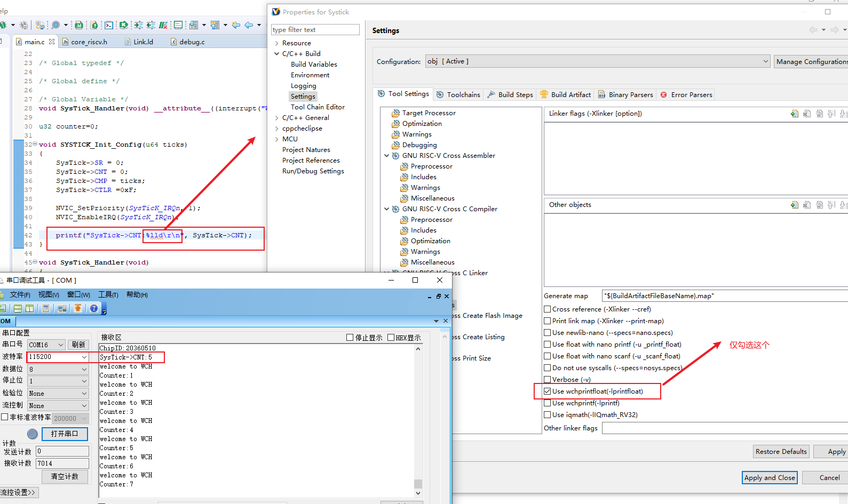Click the previous annotation icon in toolbar
Viewport: 848px width, 504px height.
point(215,25)
